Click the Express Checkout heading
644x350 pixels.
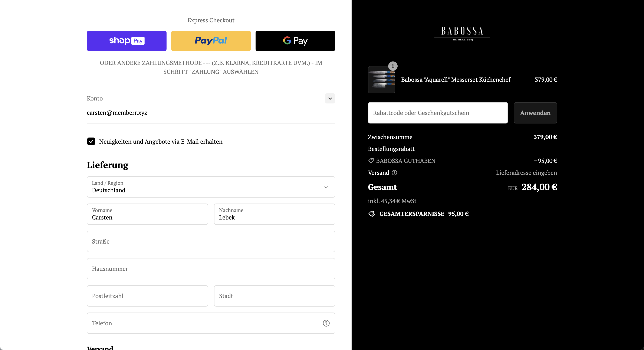(211, 20)
